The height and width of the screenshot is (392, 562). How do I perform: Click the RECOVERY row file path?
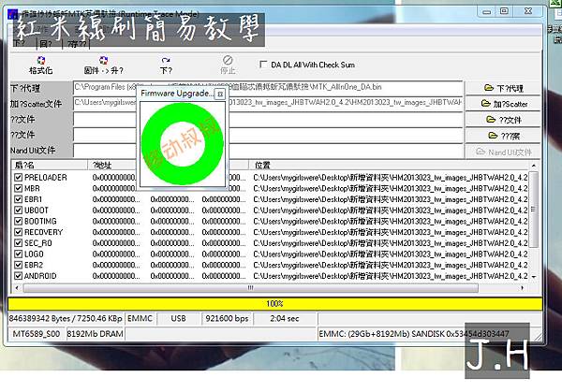(391, 232)
